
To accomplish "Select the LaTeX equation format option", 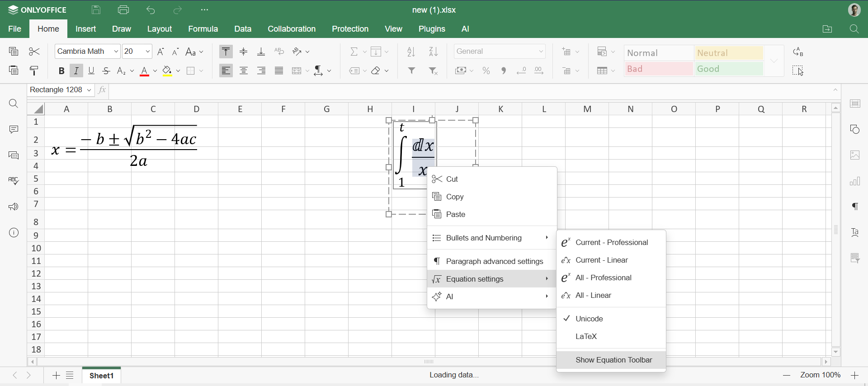I will pyautogui.click(x=586, y=336).
